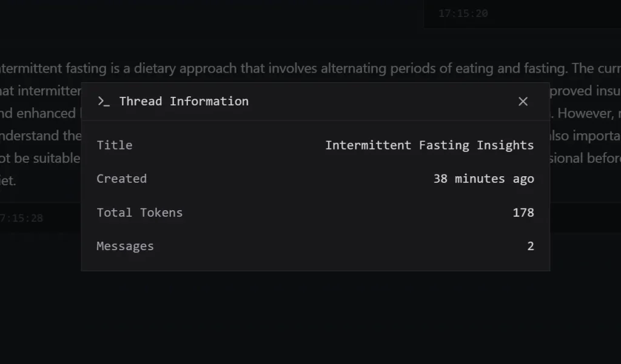Click the 'proved insu' text right of dialog
The image size is (621, 364).
point(585,91)
